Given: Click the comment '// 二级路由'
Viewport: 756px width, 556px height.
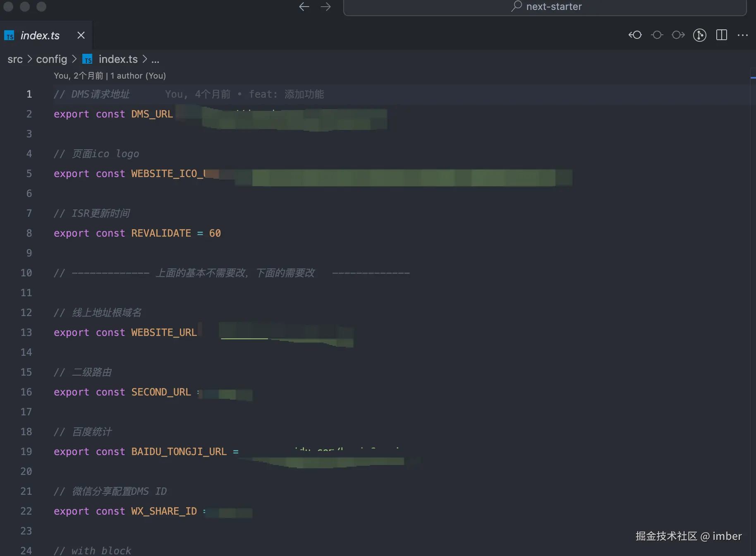Looking at the screenshot, I should click(x=83, y=372).
